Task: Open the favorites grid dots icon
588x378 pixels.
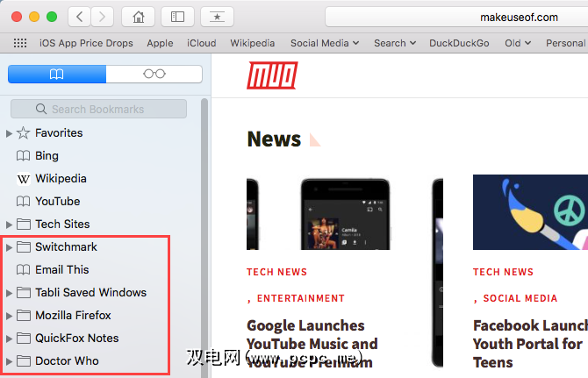Action: pyautogui.click(x=20, y=43)
